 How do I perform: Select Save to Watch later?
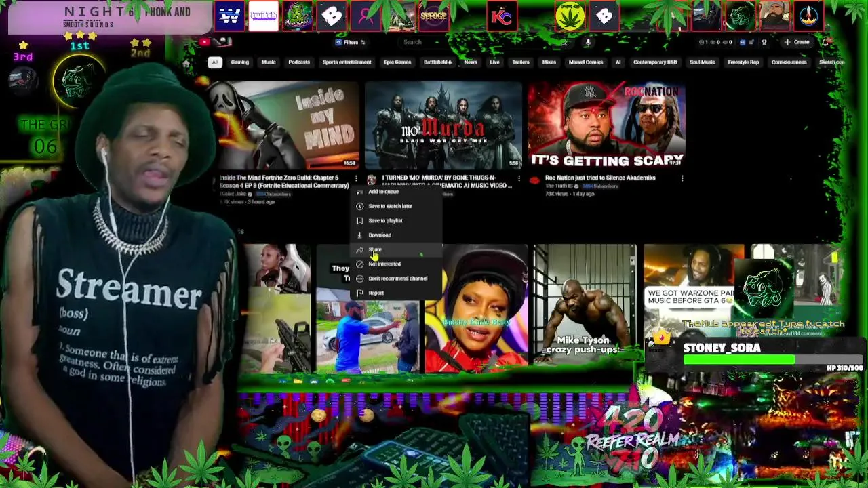[x=397, y=206]
